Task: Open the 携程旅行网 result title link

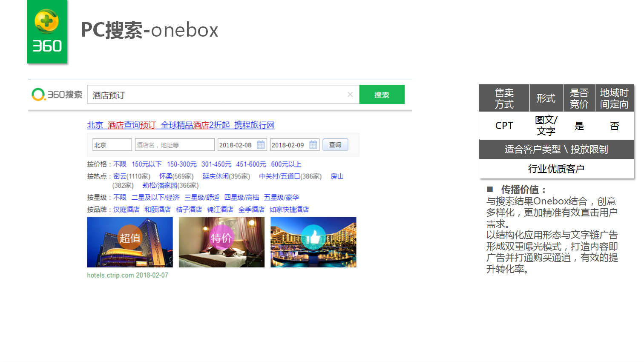Action: (x=181, y=125)
